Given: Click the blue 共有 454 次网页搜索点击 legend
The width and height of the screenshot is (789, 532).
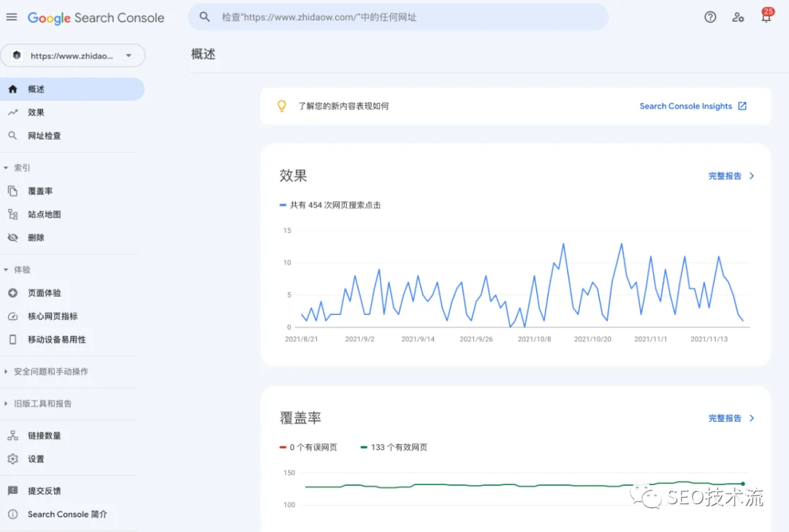Looking at the screenshot, I should click(x=330, y=205).
